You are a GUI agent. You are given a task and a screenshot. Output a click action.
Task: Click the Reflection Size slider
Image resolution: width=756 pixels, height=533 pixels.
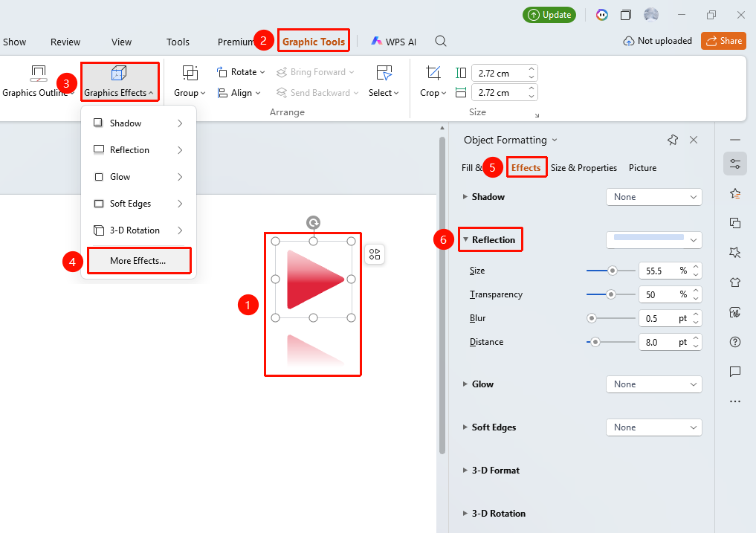611,271
